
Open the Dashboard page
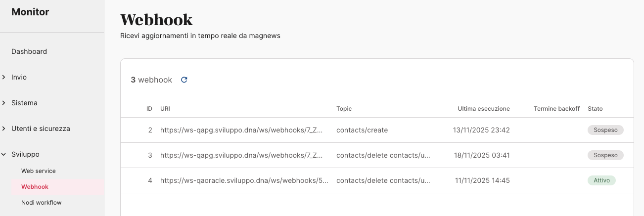(29, 51)
